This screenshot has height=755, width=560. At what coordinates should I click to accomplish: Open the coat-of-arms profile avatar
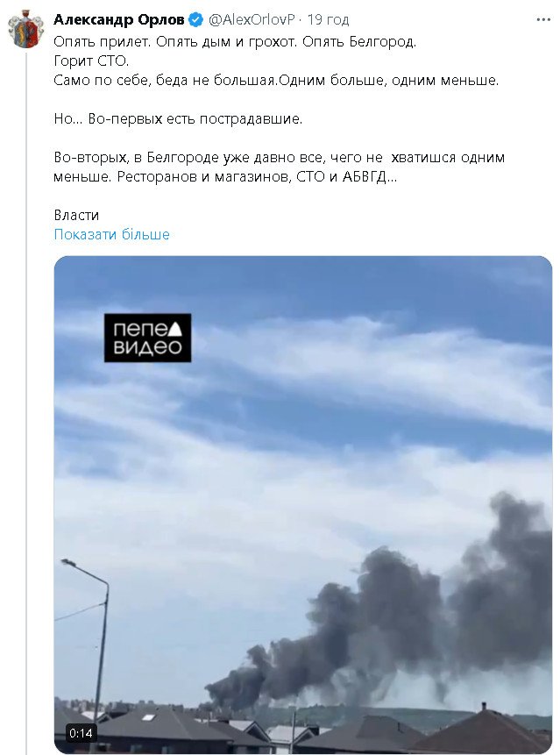click(x=26, y=31)
